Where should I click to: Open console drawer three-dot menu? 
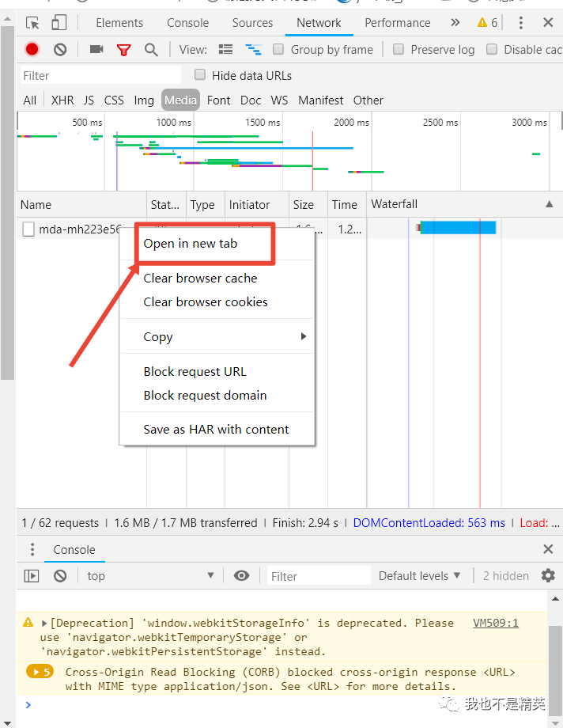pyautogui.click(x=32, y=549)
